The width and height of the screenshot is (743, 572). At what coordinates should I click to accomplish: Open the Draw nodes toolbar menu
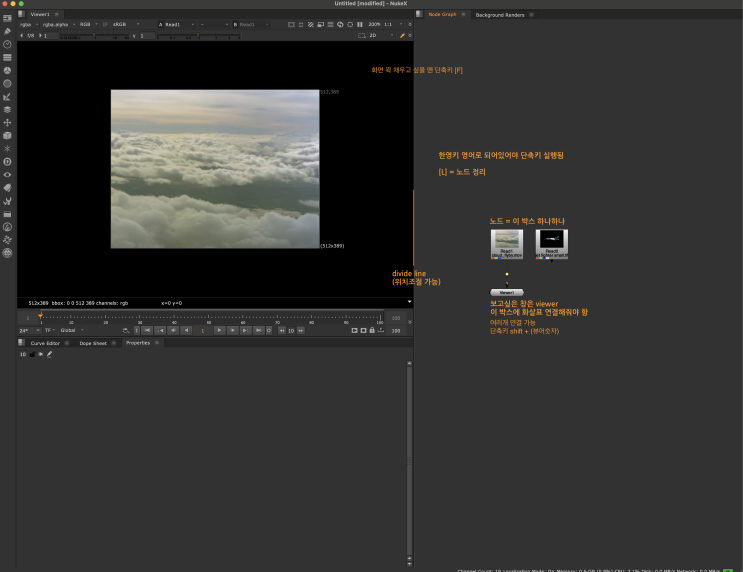click(x=7, y=31)
